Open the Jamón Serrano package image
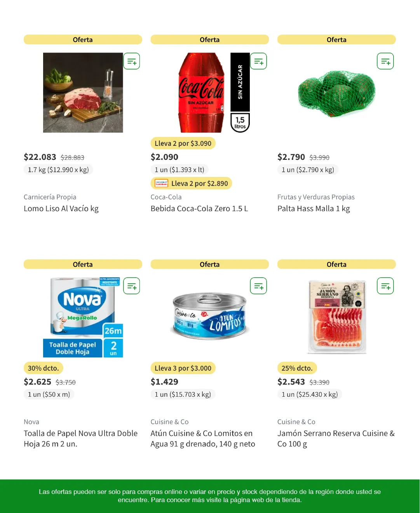 coord(336,317)
